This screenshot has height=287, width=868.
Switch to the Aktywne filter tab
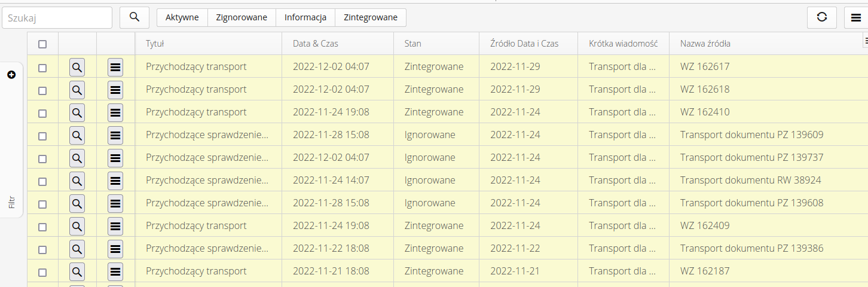coord(182,17)
